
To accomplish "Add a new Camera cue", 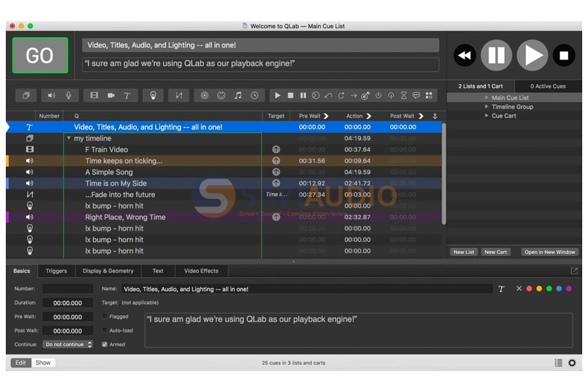I will click(111, 96).
